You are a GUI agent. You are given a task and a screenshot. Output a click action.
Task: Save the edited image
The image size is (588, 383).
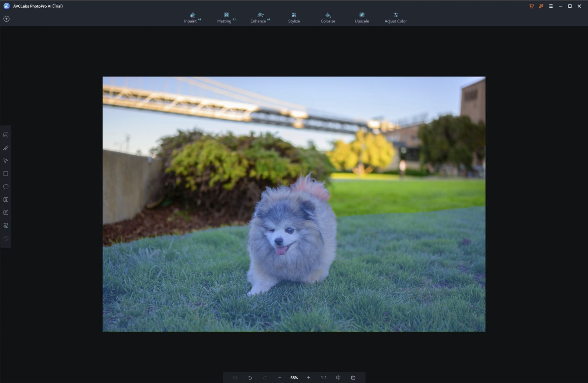[x=354, y=377]
